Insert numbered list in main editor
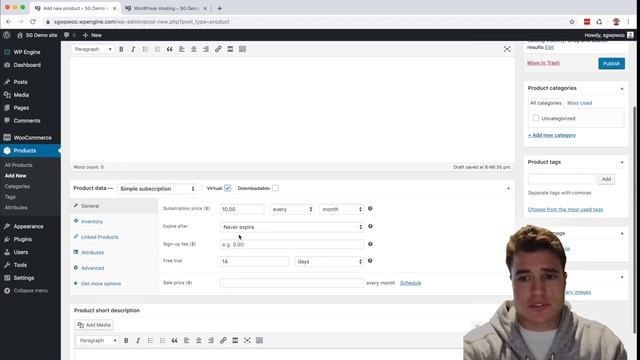Screen dimensions: 640x360 point(158,49)
